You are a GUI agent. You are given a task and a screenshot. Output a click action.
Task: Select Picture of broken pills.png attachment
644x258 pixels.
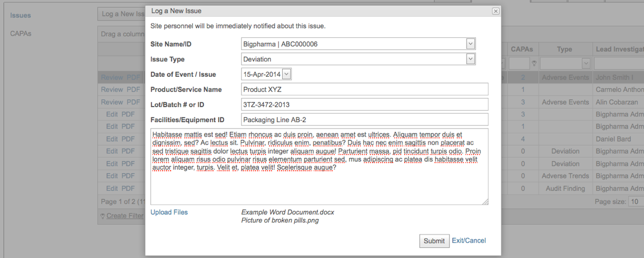coord(280,220)
